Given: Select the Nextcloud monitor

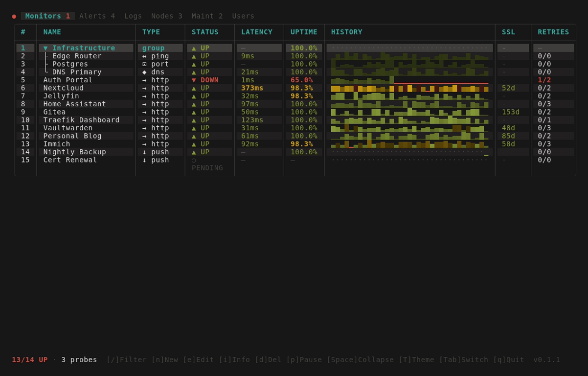Looking at the screenshot, I should (x=295, y=88).
